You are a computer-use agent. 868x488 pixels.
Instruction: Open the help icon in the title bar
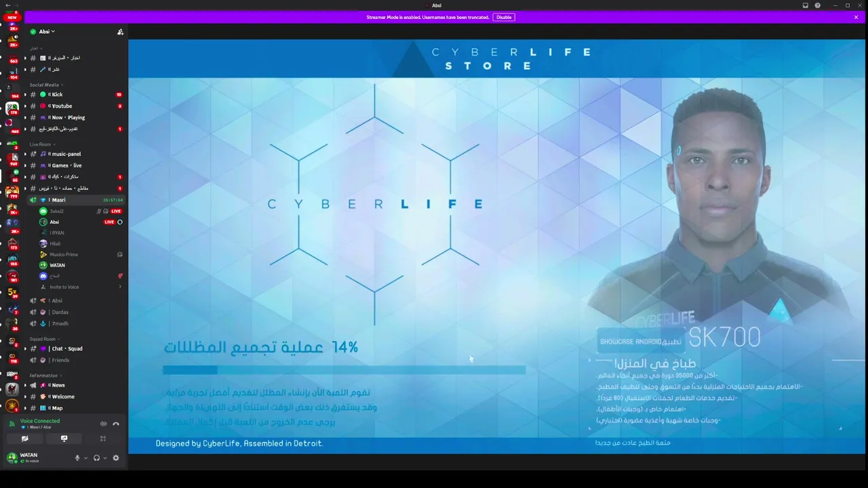pyautogui.click(x=817, y=5)
